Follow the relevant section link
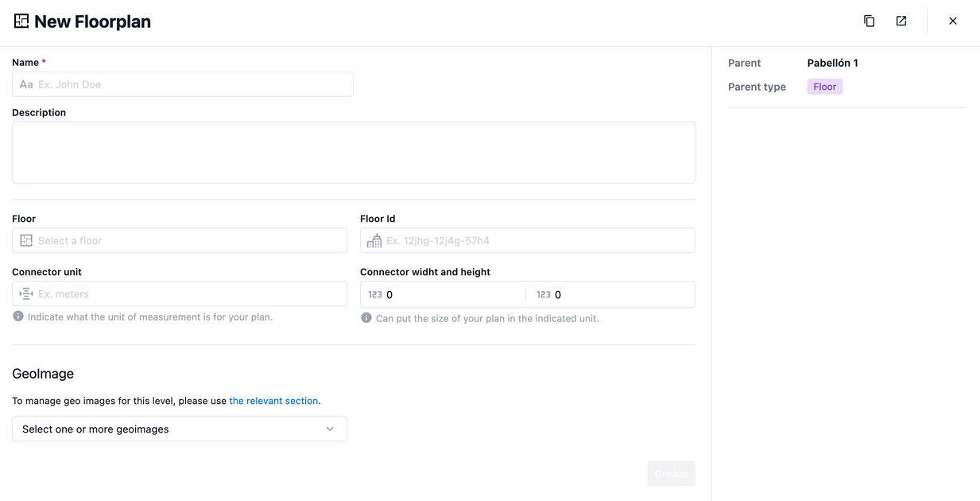Screen dimensions: 980x501 click(273, 401)
